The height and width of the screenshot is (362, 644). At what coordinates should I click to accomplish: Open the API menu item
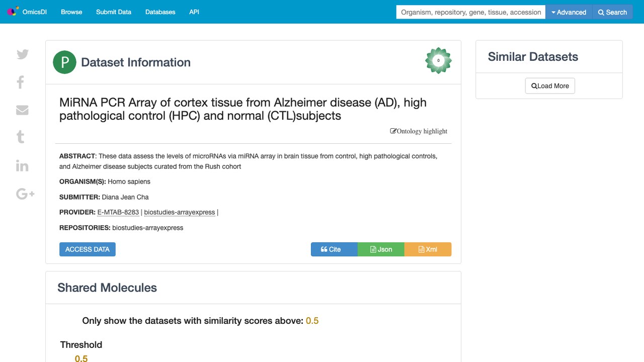[194, 12]
